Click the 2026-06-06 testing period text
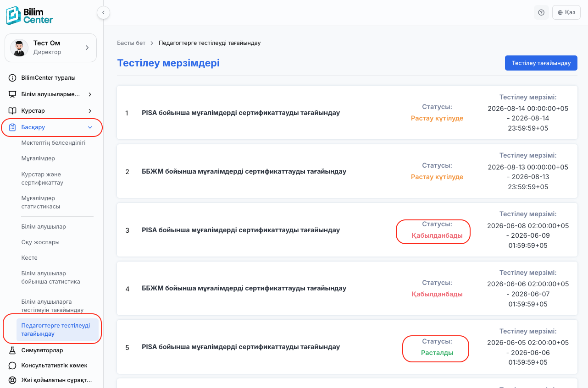This screenshot has width=588, height=388. tap(528, 294)
